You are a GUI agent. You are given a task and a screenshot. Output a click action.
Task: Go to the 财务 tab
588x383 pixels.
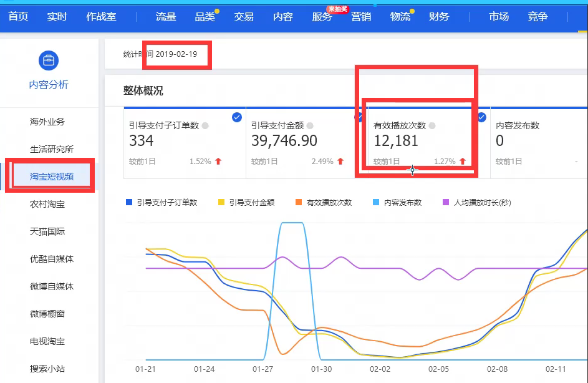point(439,16)
